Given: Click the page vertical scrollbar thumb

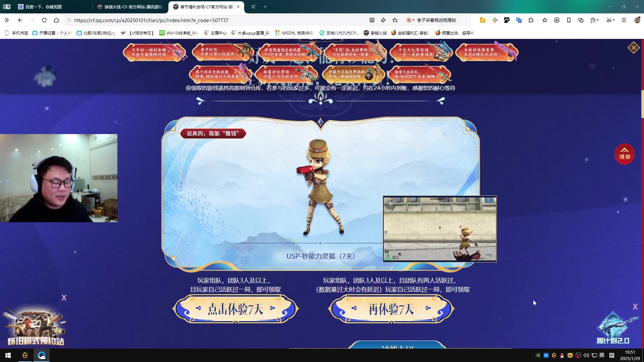Looking at the screenshot, I should click(x=642, y=104).
